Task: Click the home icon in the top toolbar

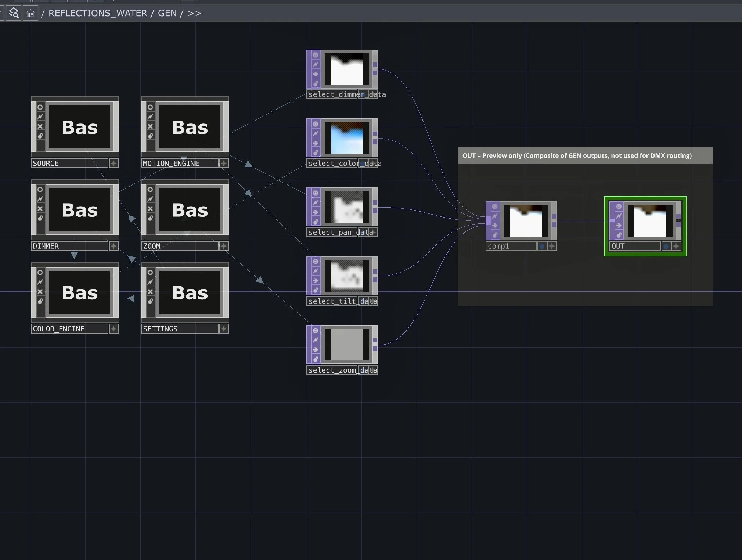Action: pyautogui.click(x=30, y=12)
